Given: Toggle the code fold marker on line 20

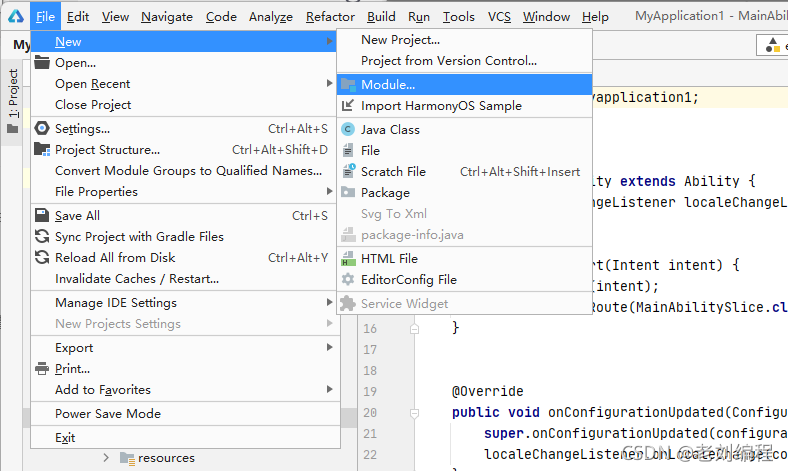Looking at the screenshot, I should pyautogui.click(x=414, y=413).
